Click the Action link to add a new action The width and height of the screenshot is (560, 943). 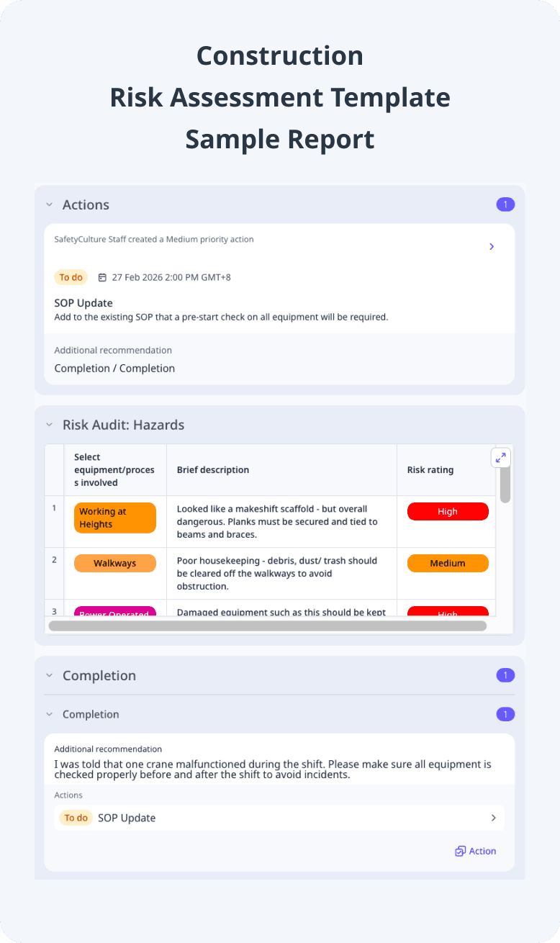481,851
